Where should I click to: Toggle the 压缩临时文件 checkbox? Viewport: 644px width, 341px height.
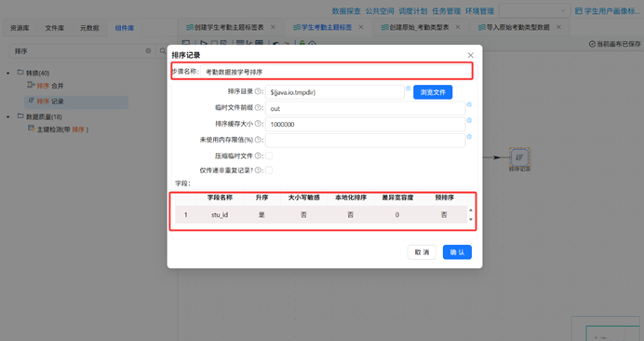pyautogui.click(x=269, y=156)
